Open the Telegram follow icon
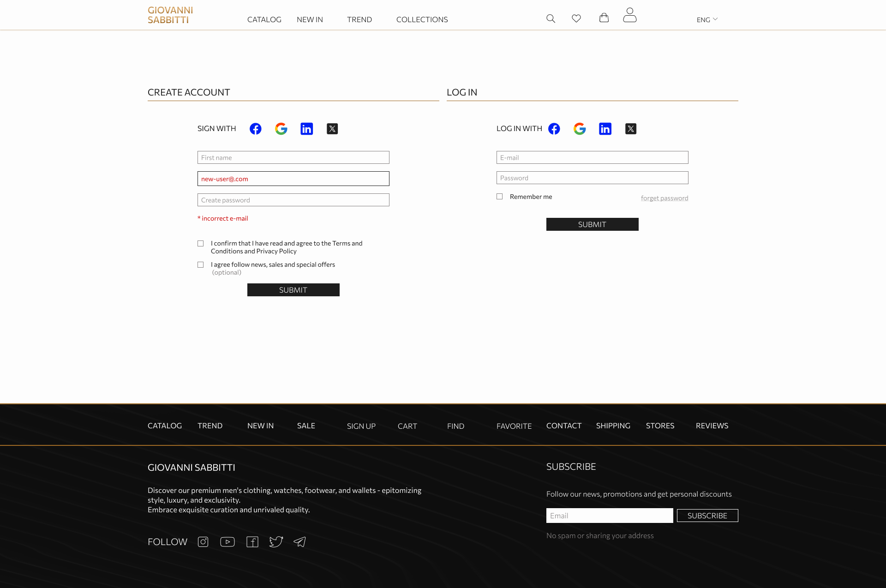 (300, 542)
